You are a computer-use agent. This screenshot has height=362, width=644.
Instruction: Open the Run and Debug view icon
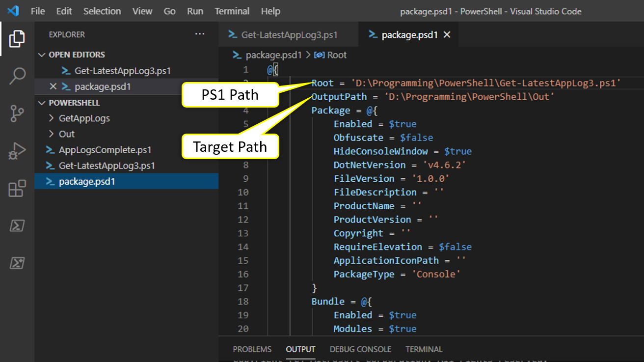pyautogui.click(x=17, y=151)
